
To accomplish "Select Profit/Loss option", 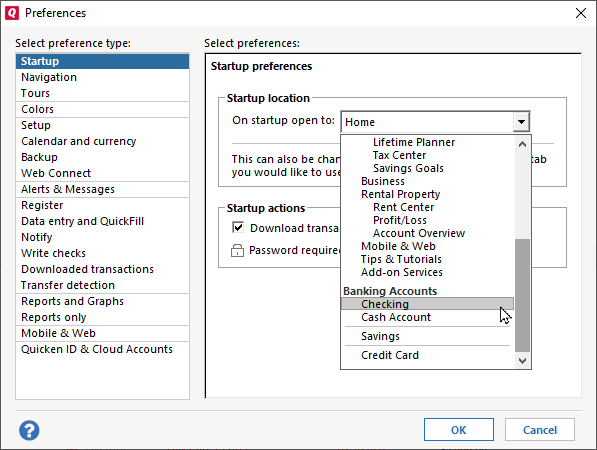I will tap(399, 220).
